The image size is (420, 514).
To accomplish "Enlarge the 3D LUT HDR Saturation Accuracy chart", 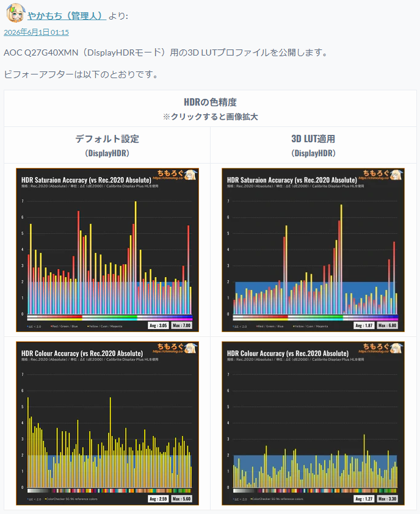I will pos(313,250).
